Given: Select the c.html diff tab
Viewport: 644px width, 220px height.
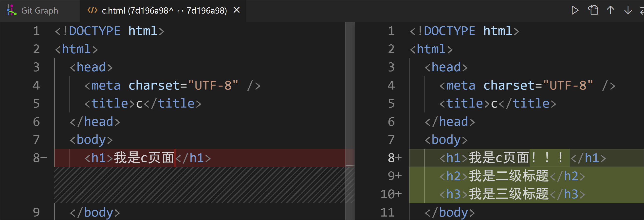Looking at the screenshot, I should coord(163,11).
